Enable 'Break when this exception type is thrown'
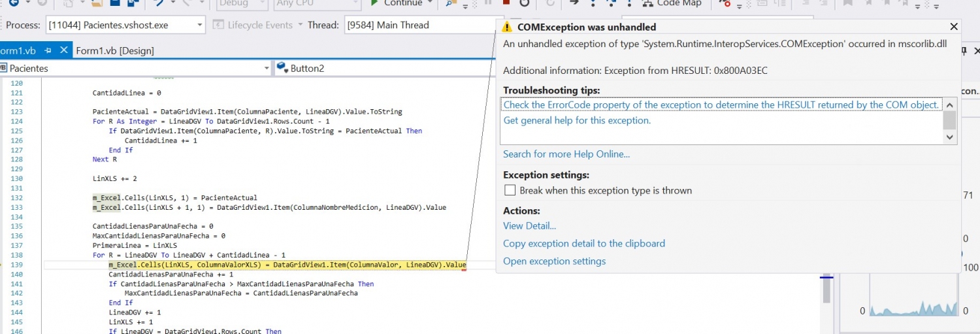The width and height of the screenshot is (980, 334). (510, 191)
